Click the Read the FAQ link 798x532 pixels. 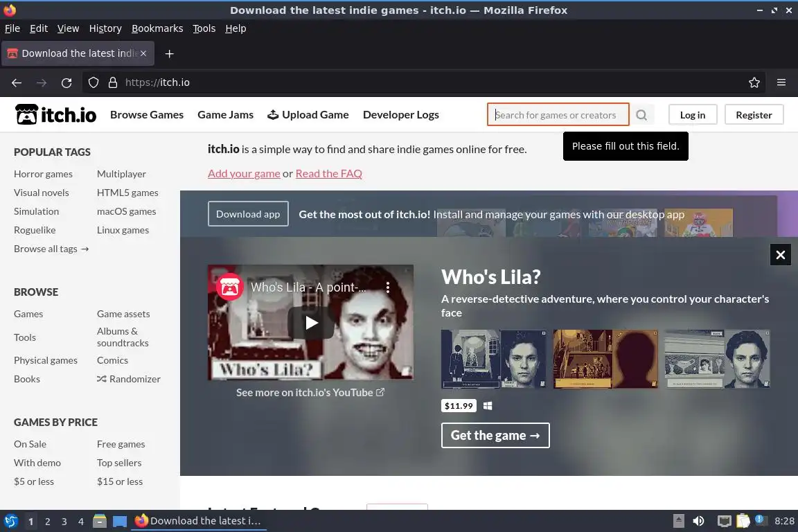point(329,174)
